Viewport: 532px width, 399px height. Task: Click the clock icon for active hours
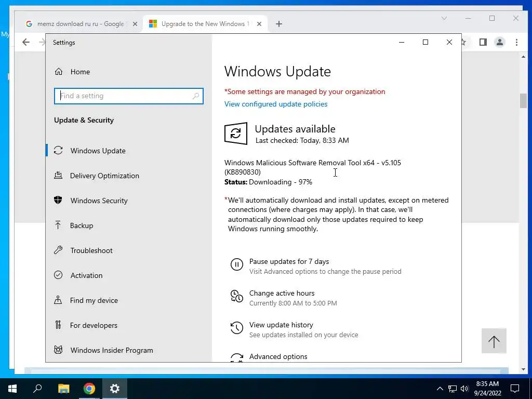coord(237,296)
